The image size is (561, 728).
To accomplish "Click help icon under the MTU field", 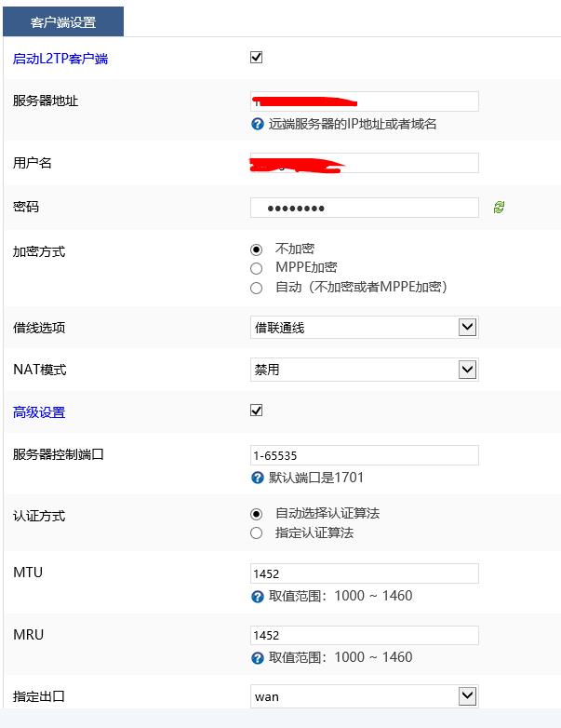I will (x=258, y=596).
